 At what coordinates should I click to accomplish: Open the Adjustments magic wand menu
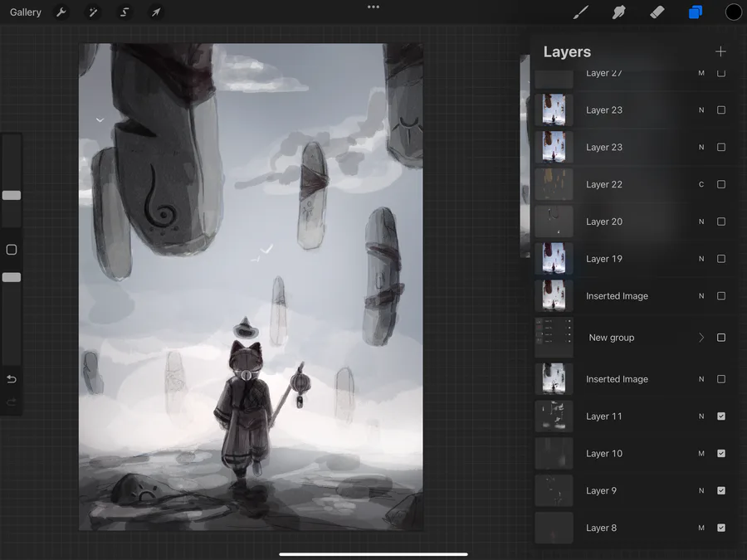[93, 12]
